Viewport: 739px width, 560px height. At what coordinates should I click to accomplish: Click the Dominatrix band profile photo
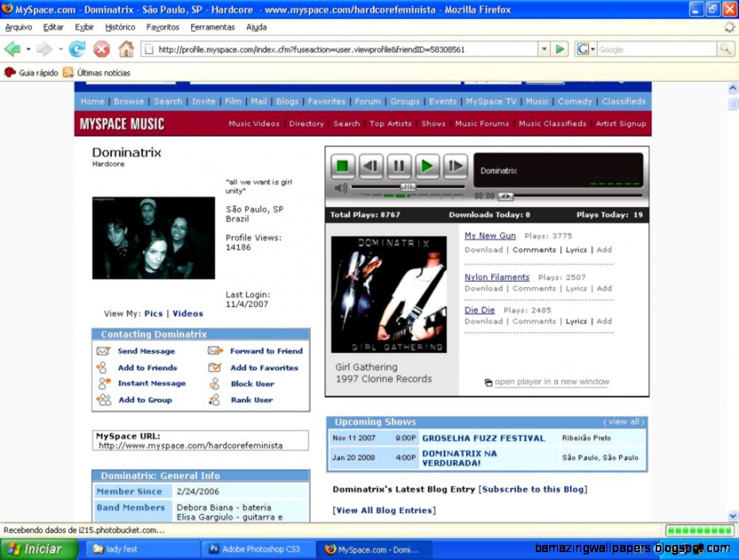coord(154,238)
